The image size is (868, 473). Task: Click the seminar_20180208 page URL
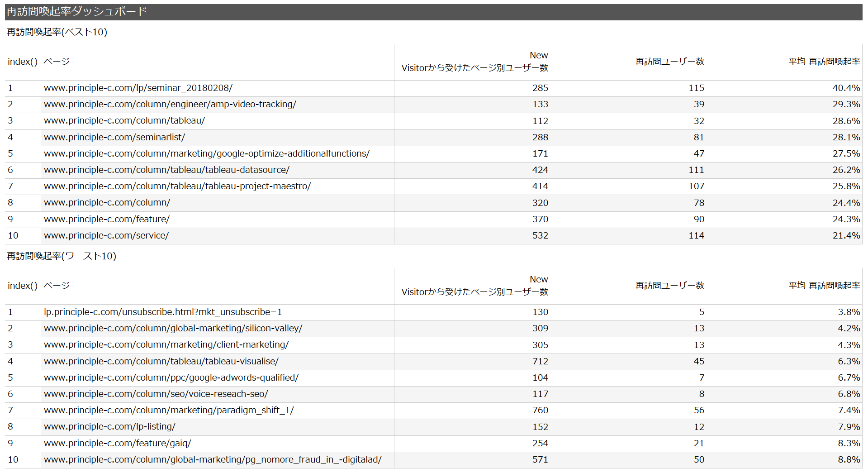[138, 88]
